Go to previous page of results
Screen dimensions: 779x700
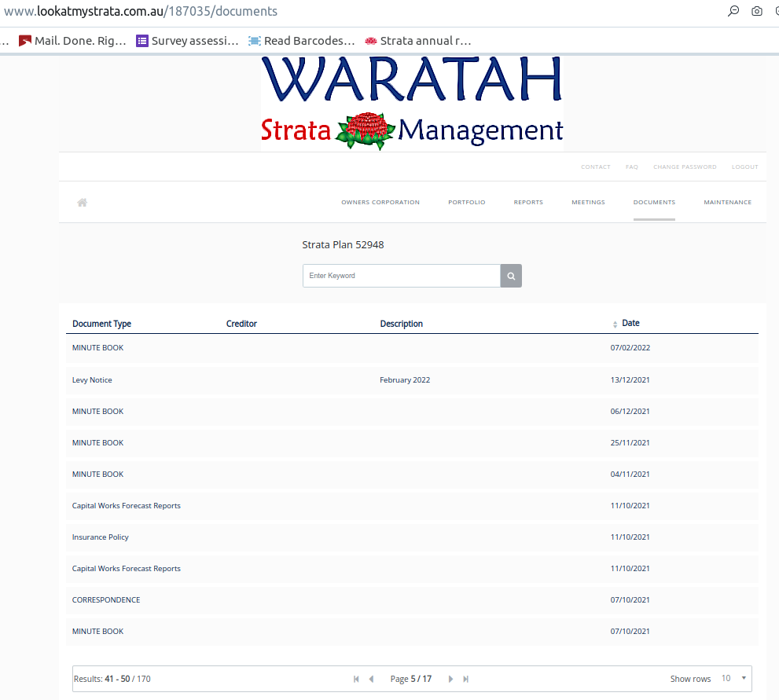pyautogui.click(x=371, y=679)
